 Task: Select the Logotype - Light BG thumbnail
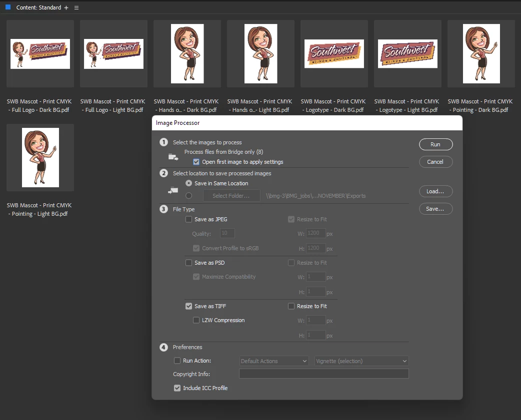tap(407, 54)
